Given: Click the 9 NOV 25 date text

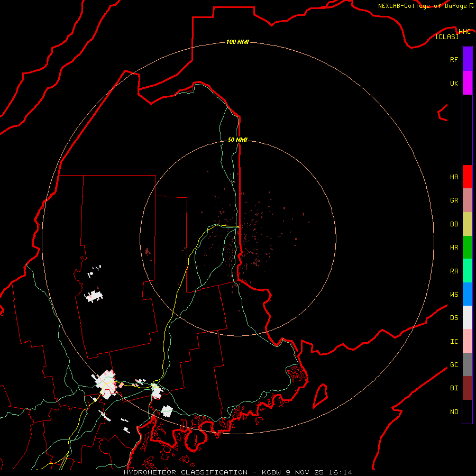Looking at the screenshot, I should click(305, 472).
